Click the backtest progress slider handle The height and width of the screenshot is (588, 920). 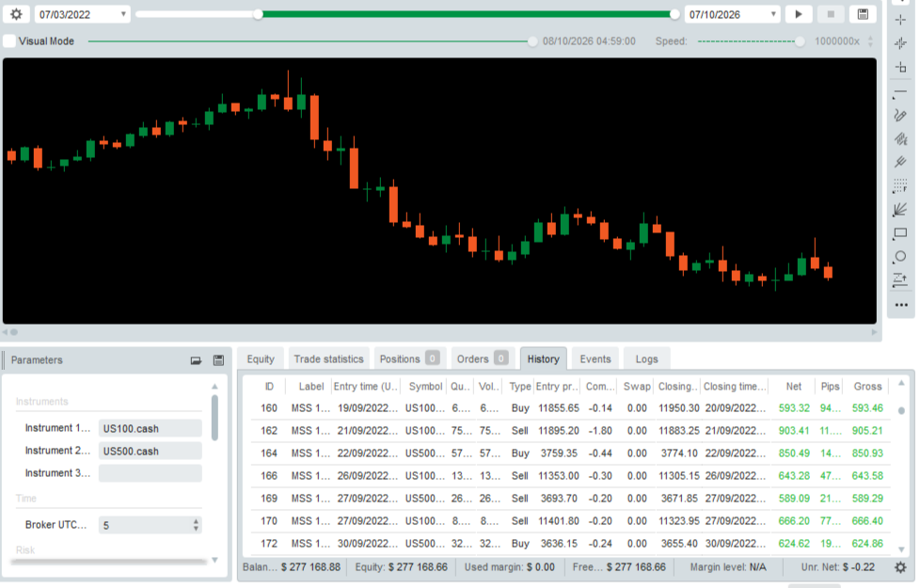532,41
